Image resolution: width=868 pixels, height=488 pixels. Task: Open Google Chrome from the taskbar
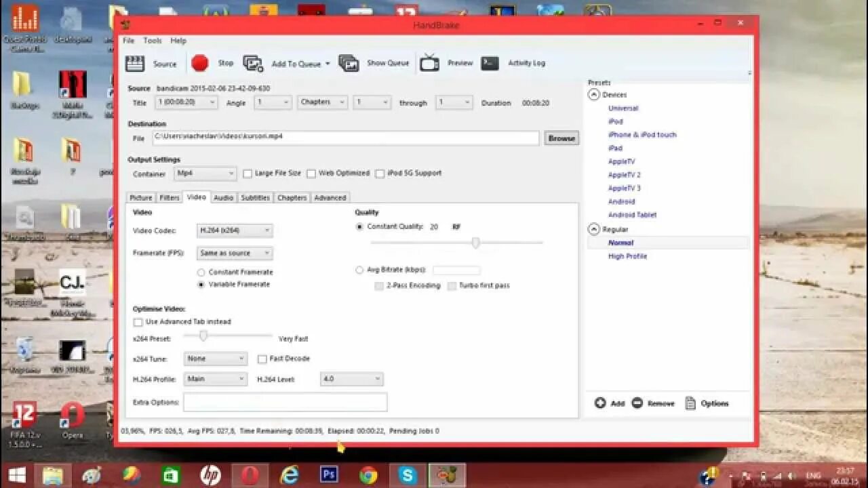click(368, 475)
